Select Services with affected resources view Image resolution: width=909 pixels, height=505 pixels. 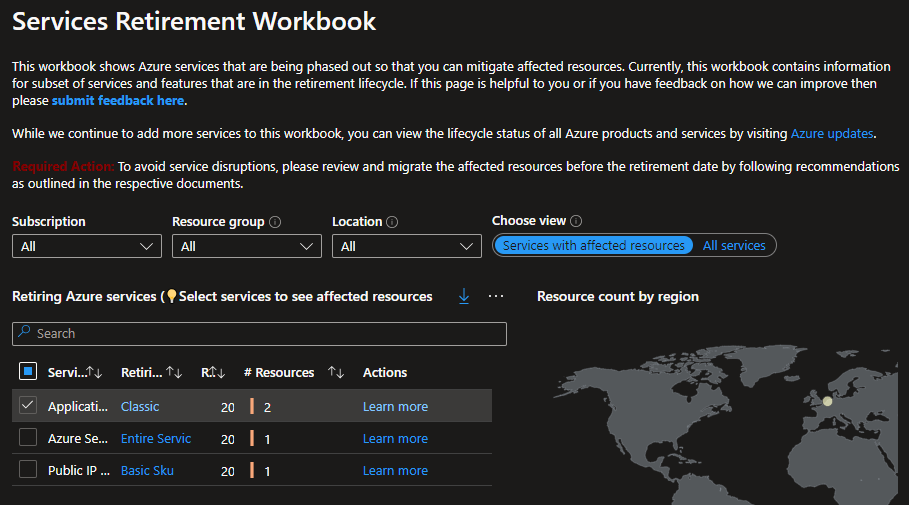pos(594,245)
